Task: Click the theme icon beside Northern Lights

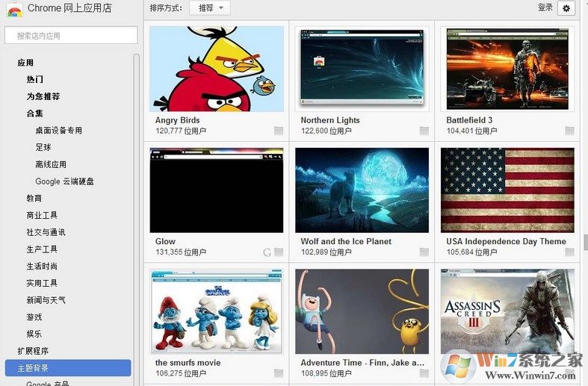Action: pyautogui.click(x=424, y=131)
